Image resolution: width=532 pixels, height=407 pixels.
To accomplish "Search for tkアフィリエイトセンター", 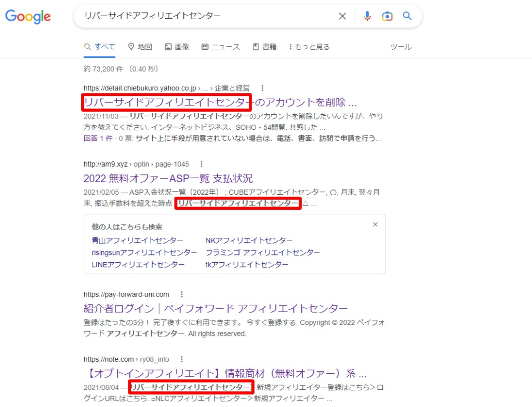I will pos(247,265).
